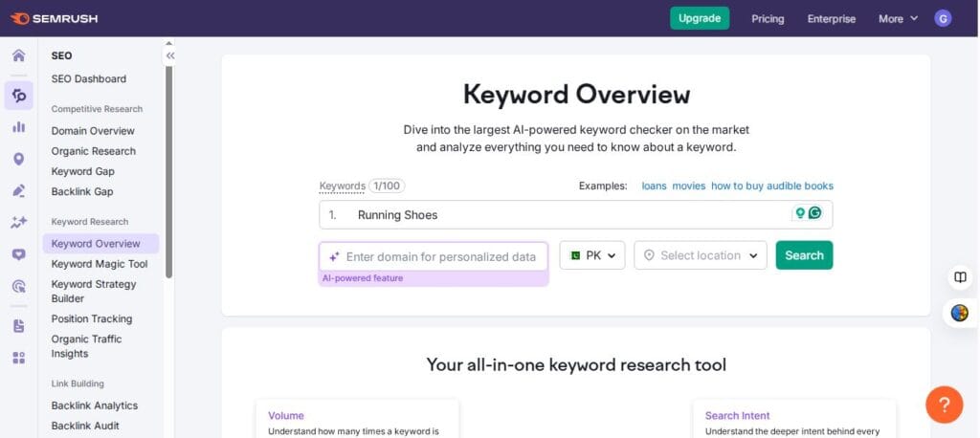Click the orange help question mark button
The height and width of the screenshot is (438, 980).
(944, 405)
